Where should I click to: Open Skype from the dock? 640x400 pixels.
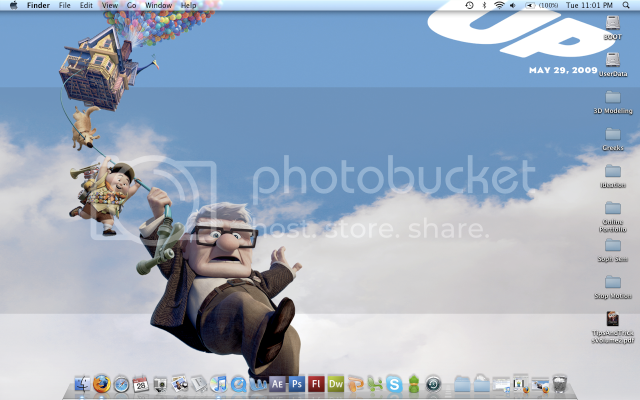coord(394,384)
